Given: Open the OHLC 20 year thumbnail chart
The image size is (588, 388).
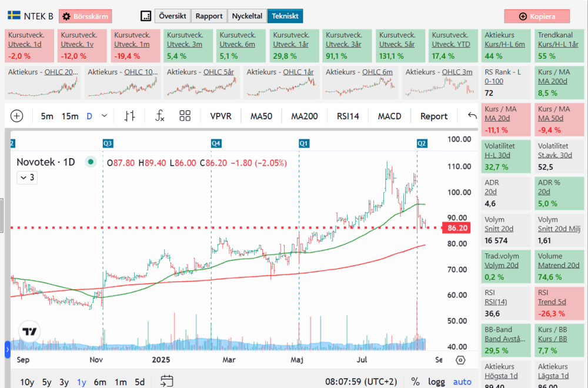Looking at the screenshot, I should (x=43, y=83).
